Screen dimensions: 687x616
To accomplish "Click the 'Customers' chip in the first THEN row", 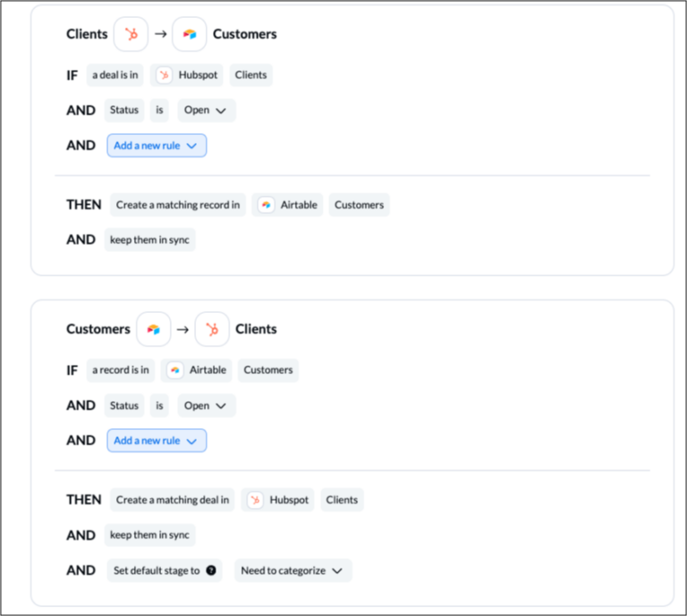I will pos(360,205).
